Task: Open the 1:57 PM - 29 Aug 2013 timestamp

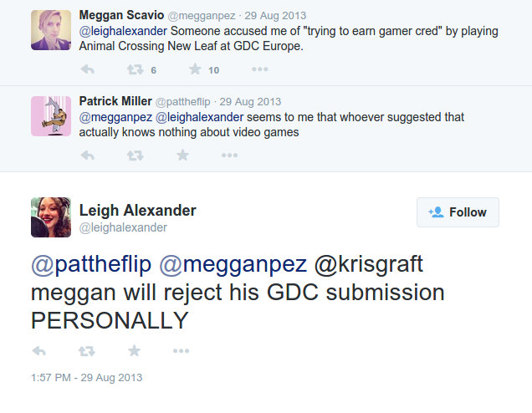Action: coord(86,377)
